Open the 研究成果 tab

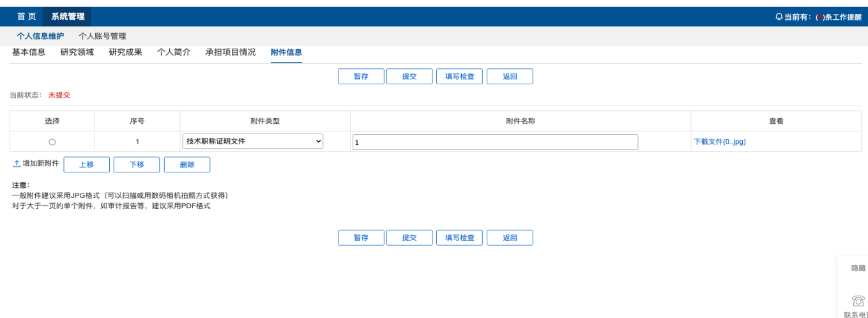pos(125,52)
